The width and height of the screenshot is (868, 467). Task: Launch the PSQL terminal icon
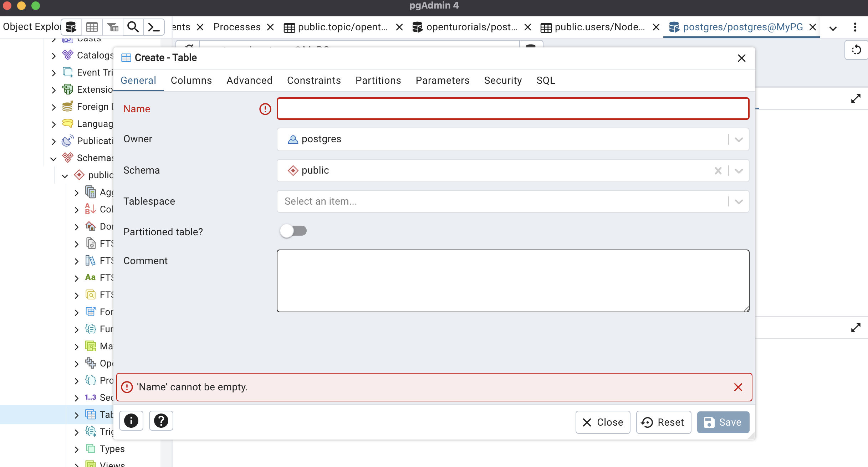point(154,27)
